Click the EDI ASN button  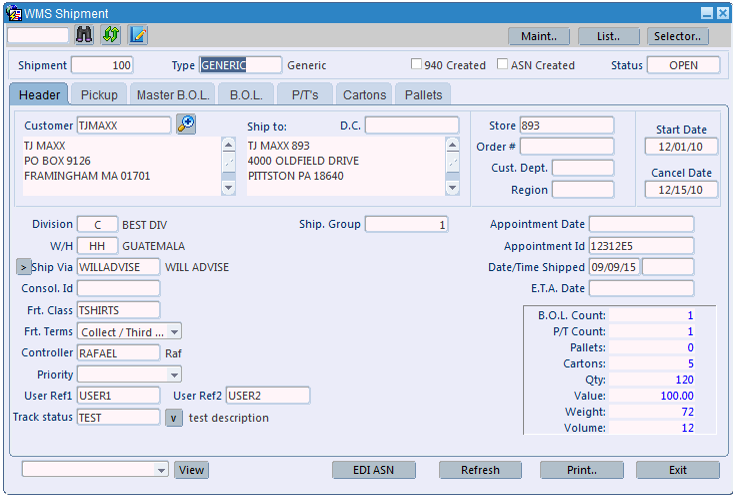(x=373, y=470)
